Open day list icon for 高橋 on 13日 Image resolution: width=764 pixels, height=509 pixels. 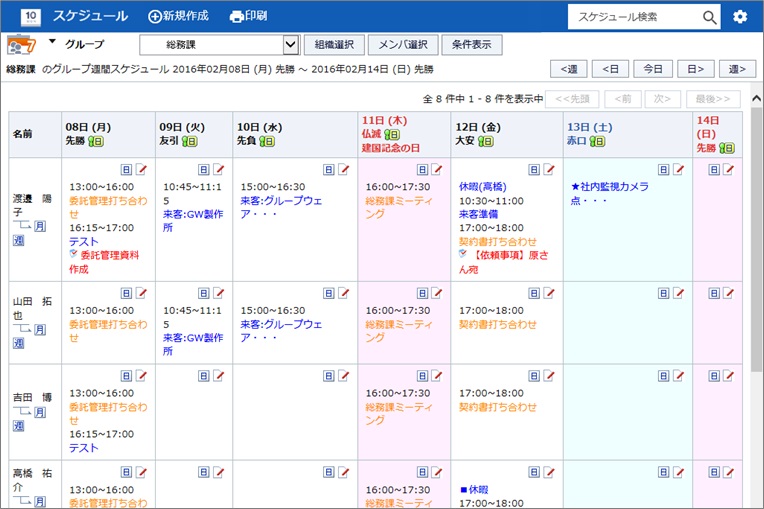coord(664,472)
